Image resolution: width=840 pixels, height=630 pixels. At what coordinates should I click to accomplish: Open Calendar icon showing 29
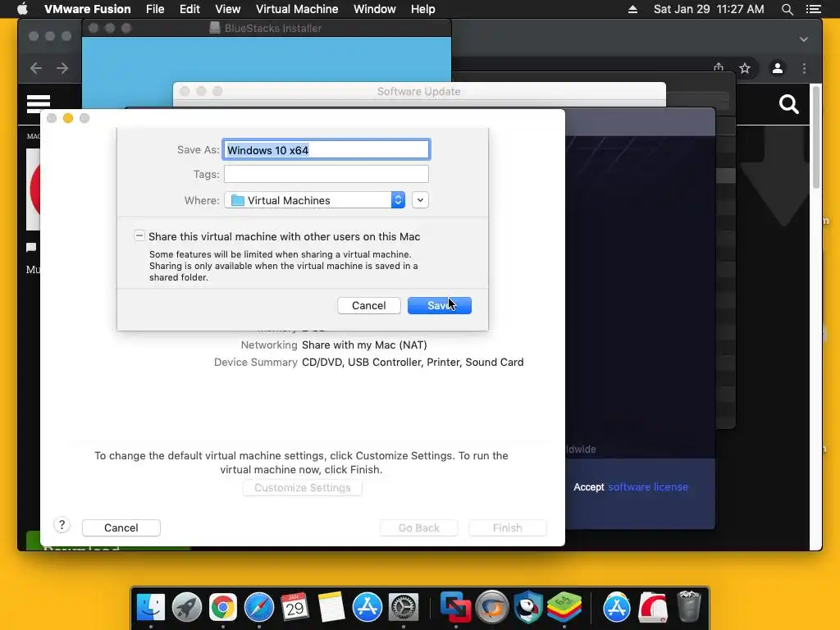[294, 607]
